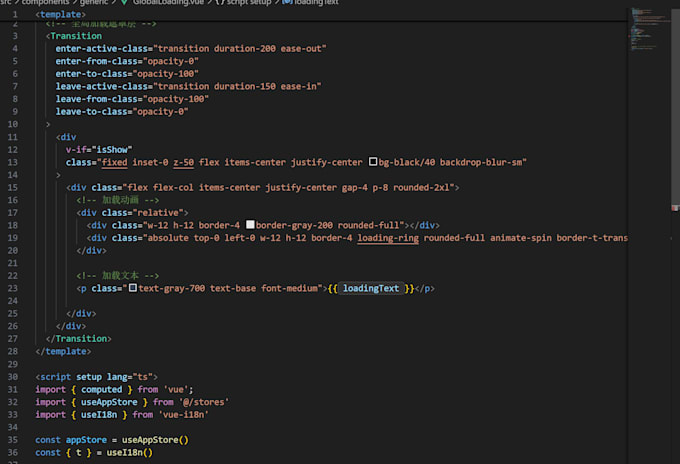680x464 pixels.
Task: Click "animate-spin" class text
Action: pos(521,237)
